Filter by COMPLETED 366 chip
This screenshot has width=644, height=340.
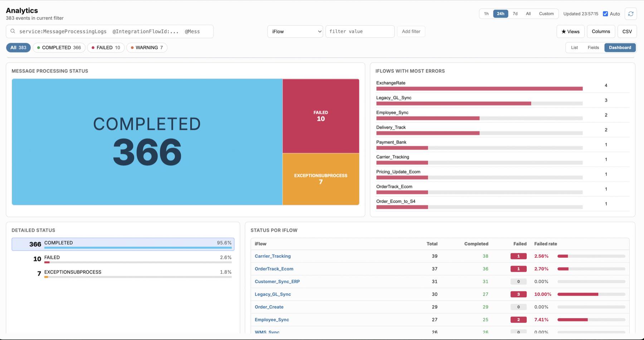[59, 48]
